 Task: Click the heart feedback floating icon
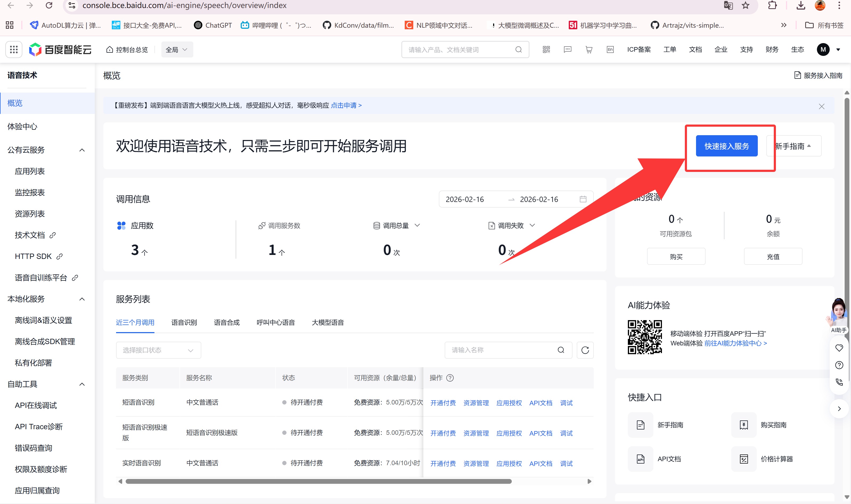[839, 348]
